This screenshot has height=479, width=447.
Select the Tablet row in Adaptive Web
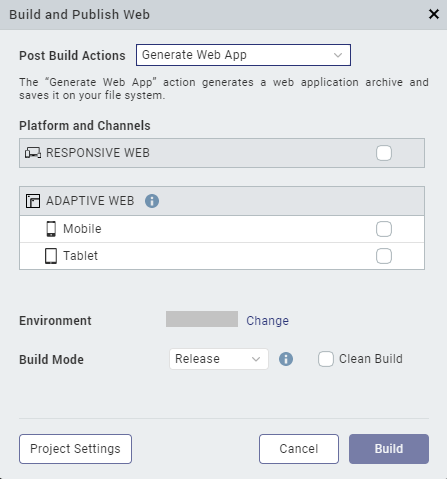point(222,256)
